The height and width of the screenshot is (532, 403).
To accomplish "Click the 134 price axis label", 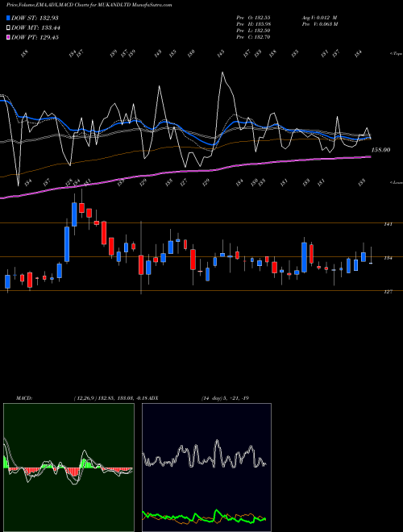I will coord(388,258).
